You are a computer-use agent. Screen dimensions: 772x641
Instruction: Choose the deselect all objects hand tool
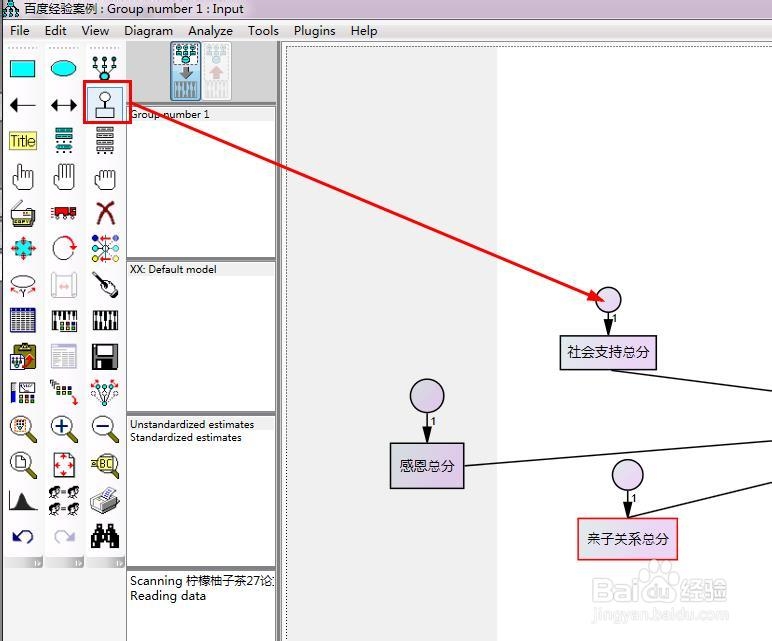[x=105, y=178]
